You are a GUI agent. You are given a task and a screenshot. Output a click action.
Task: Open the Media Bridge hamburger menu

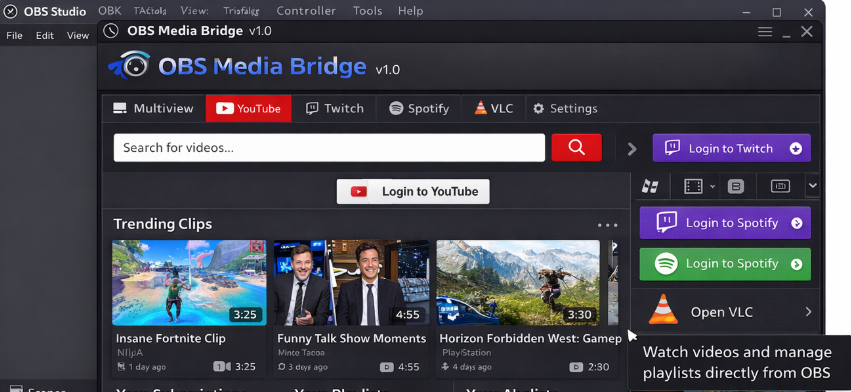(x=765, y=31)
